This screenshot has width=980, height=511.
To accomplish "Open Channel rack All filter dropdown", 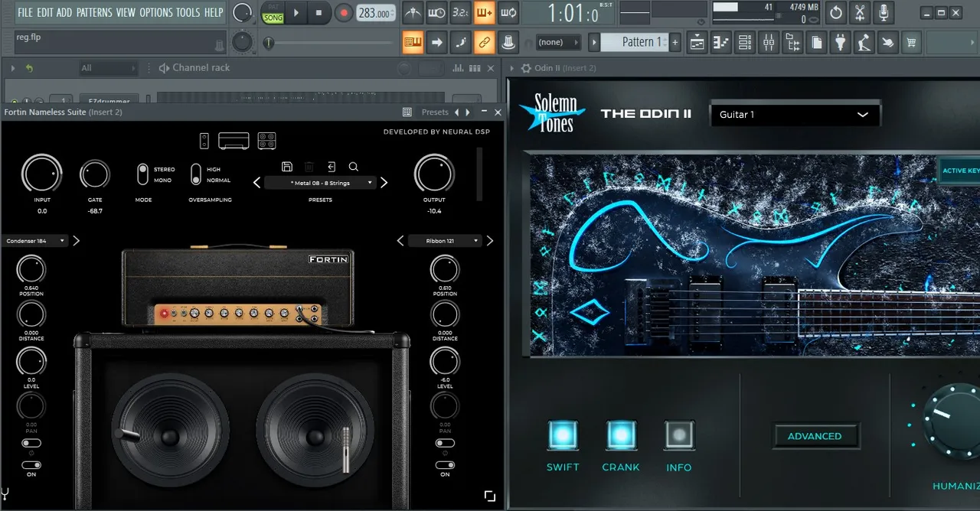I will pyautogui.click(x=108, y=68).
